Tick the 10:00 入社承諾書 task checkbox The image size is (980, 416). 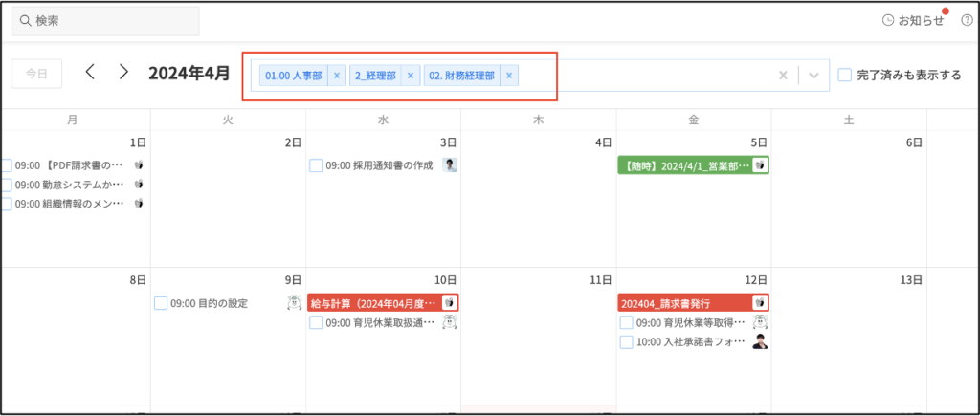[x=626, y=341]
